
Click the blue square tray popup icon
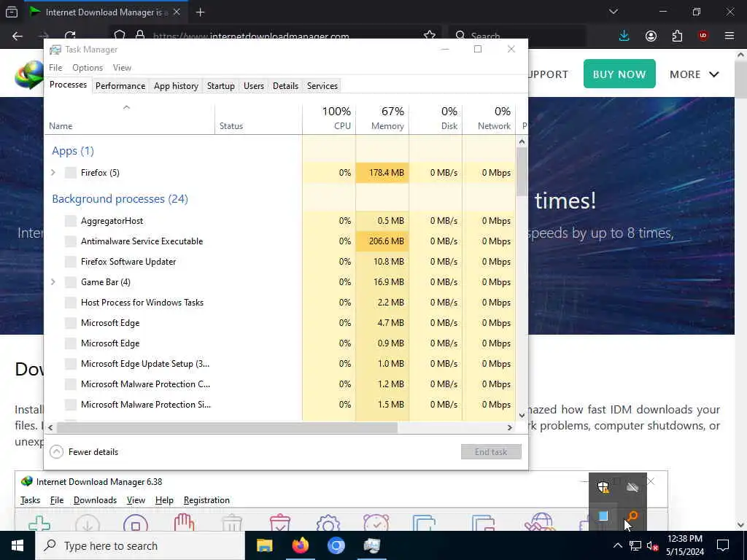603,516
